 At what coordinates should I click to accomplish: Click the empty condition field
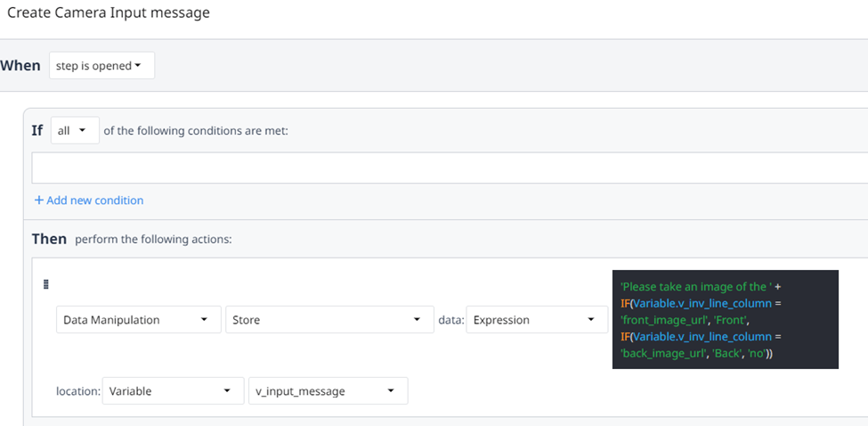click(x=445, y=168)
